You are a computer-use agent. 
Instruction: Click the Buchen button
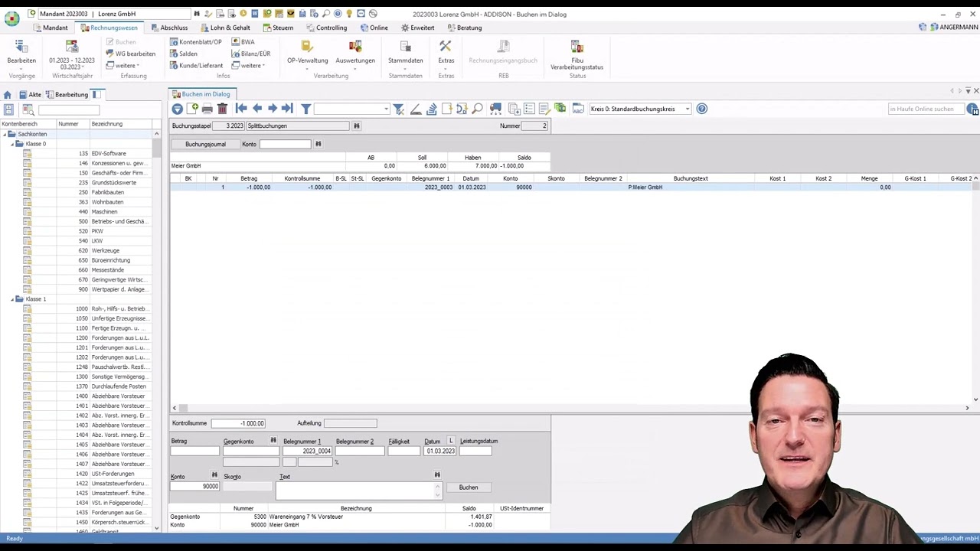(469, 487)
